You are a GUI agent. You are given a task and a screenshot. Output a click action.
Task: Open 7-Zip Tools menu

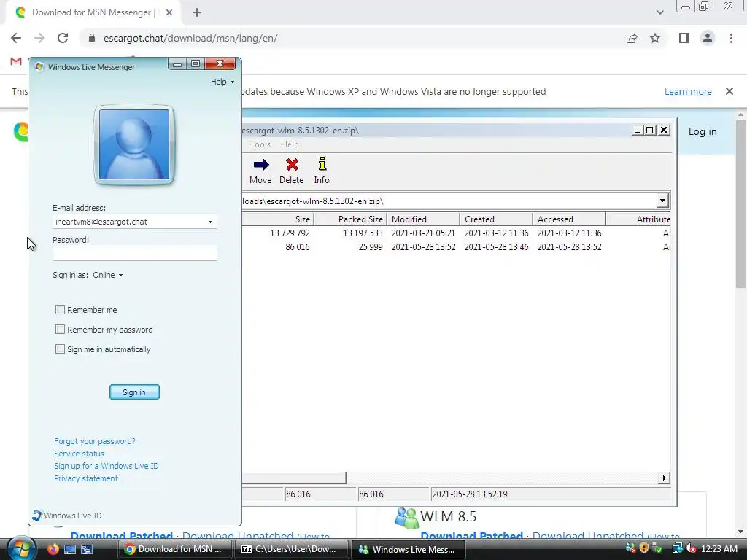(x=260, y=144)
